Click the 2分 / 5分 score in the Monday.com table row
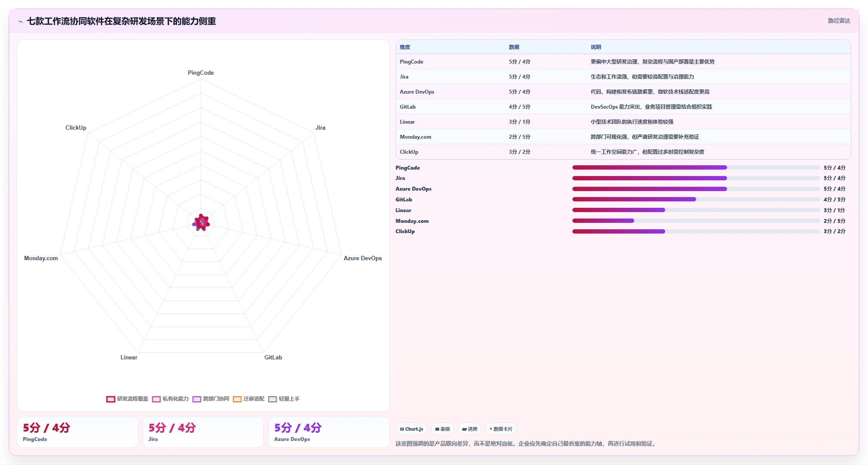The image size is (868, 465). [x=520, y=137]
